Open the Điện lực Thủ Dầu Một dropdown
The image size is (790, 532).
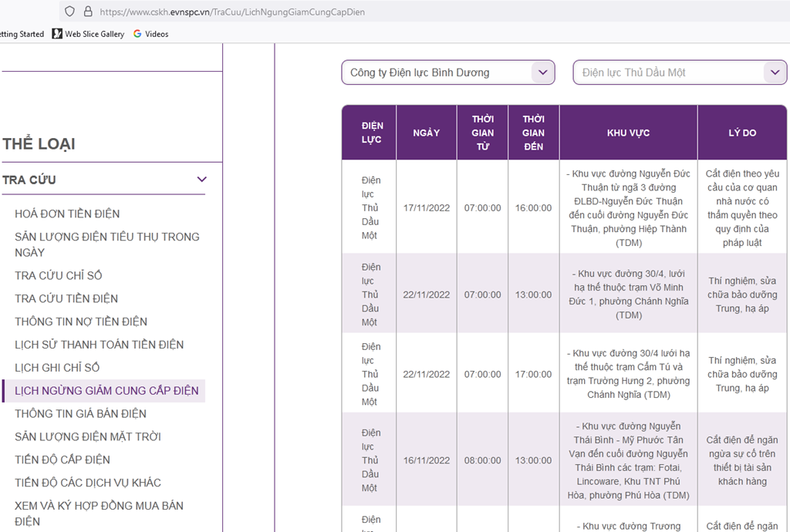tap(680, 72)
